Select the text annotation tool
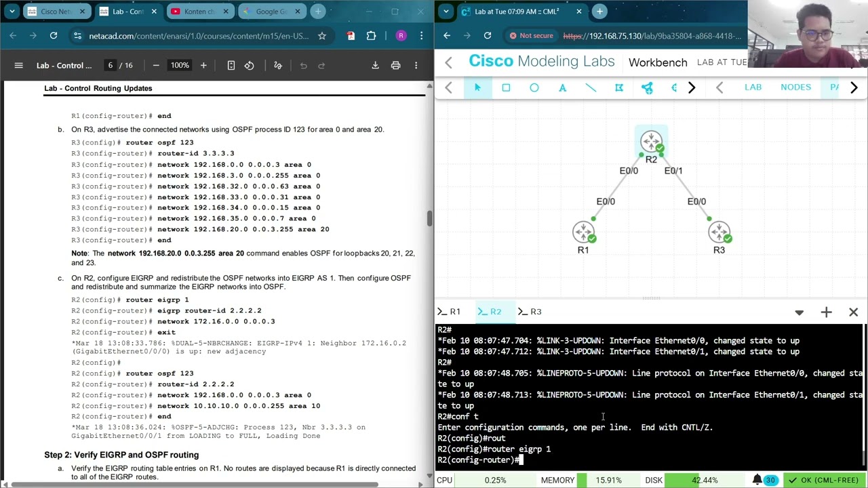 coord(563,87)
